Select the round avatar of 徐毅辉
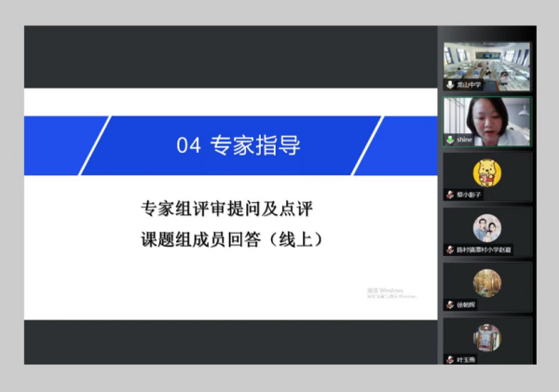The image size is (559, 392). pyautogui.click(x=486, y=282)
